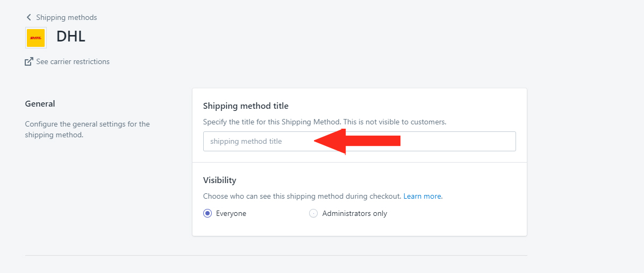Click the Specify the title helper text
This screenshot has width=644, height=273.
[x=325, y=122]
